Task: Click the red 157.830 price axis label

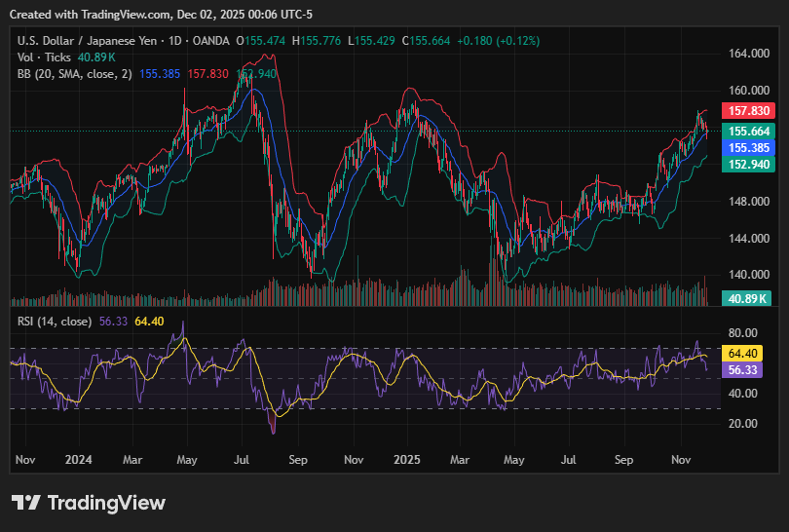Action: coord(746,111)
